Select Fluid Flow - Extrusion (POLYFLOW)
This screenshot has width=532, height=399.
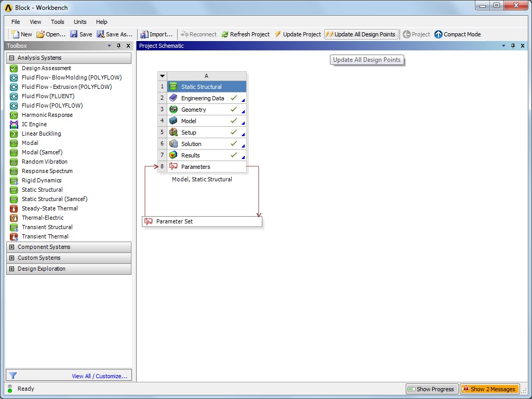click(x=67, y=87)
